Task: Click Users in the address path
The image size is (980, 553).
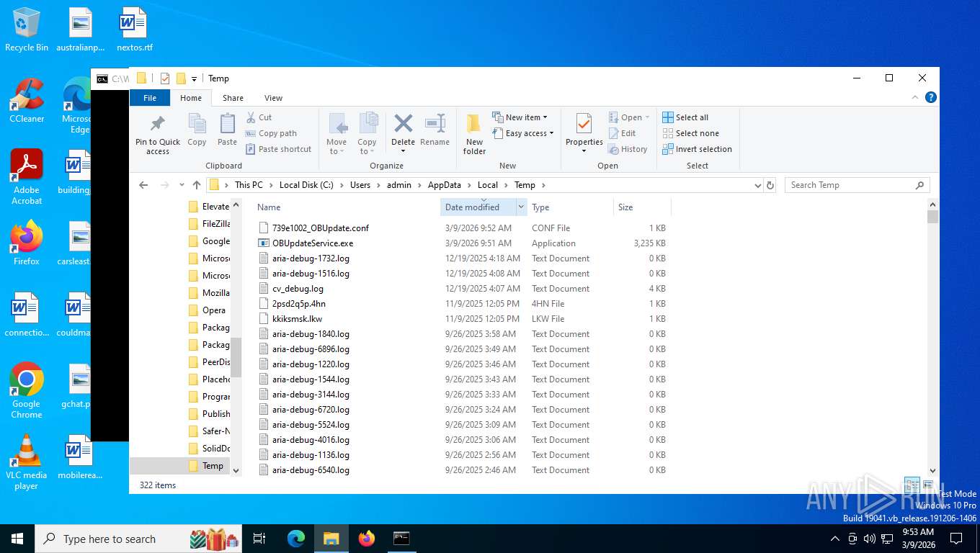Action: (360, 185)
